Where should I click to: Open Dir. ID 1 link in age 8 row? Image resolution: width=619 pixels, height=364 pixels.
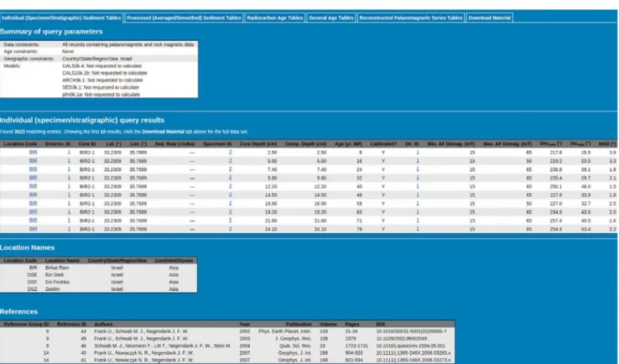click(x=418, y=152)
